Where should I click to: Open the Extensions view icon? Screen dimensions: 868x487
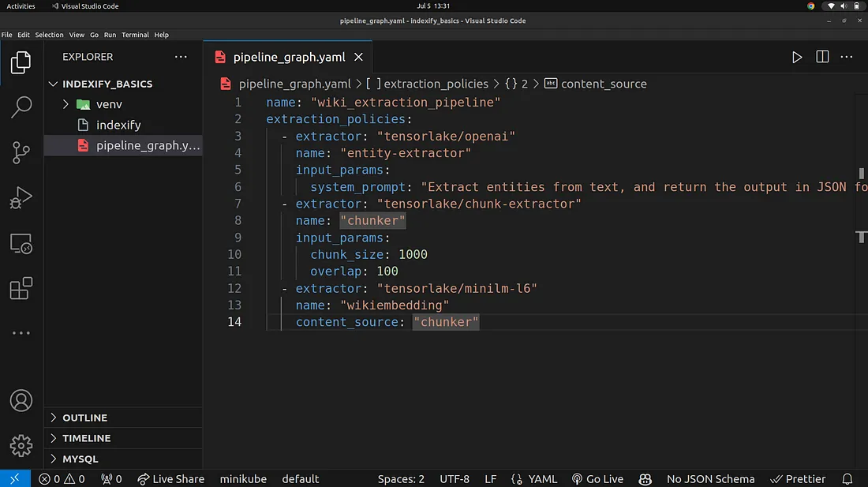[x=21, y=288]
